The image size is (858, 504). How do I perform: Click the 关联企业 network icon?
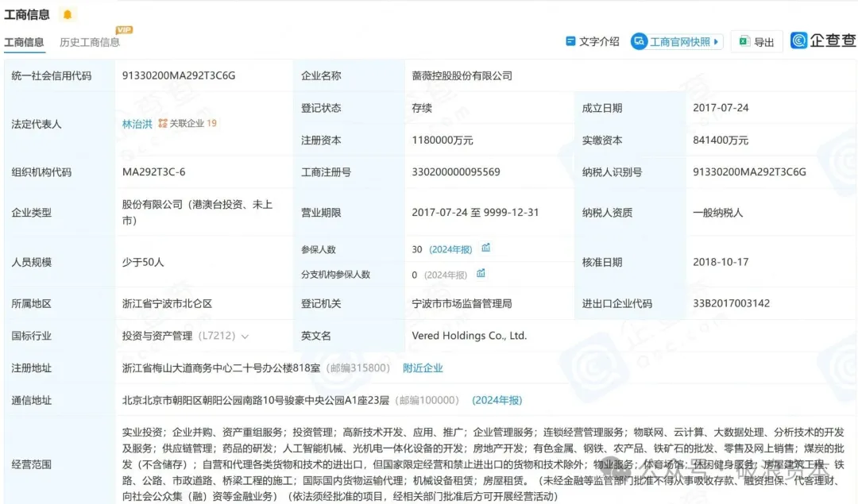(x=163, y=124)
